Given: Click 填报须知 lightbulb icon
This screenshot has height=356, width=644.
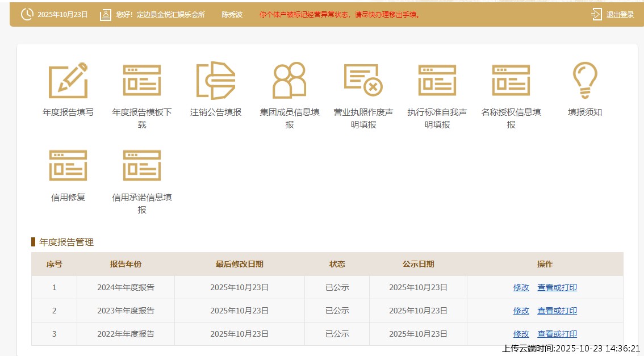Looking at the screenshot, I should click(x=585, y=81).
